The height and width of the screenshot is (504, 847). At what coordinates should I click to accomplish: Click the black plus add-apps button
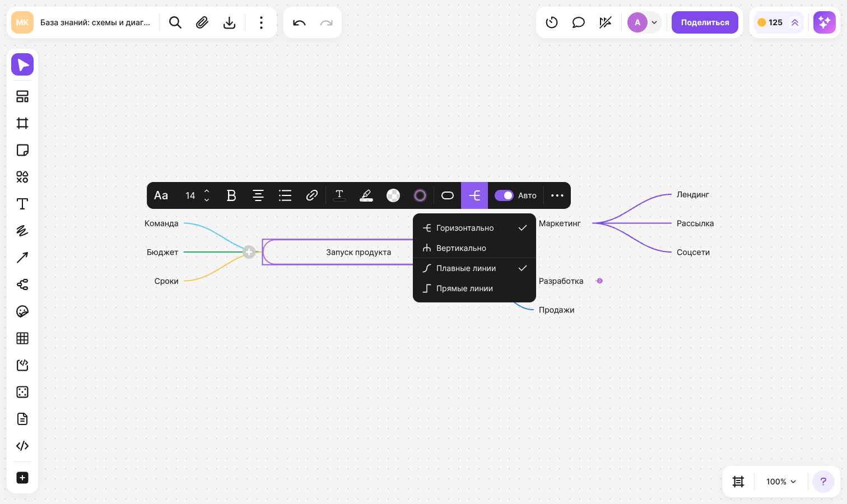click(x=22, y=478)
